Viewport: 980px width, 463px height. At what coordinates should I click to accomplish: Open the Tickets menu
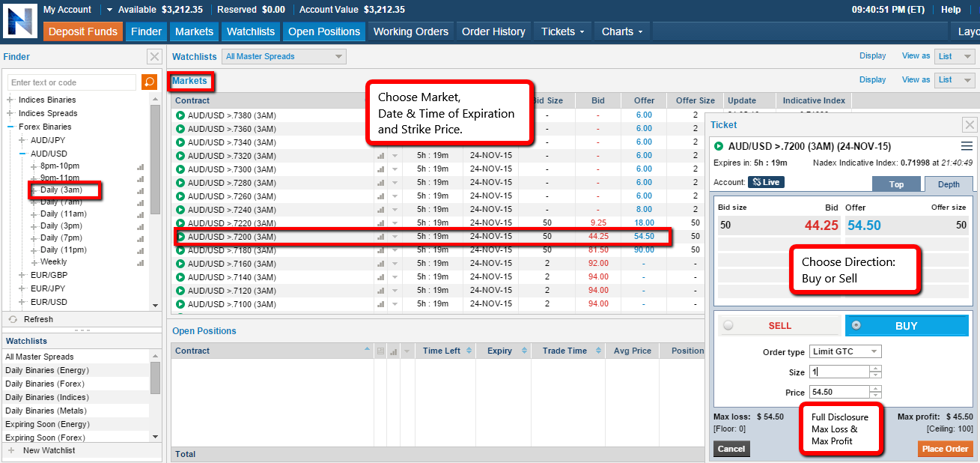563,31
